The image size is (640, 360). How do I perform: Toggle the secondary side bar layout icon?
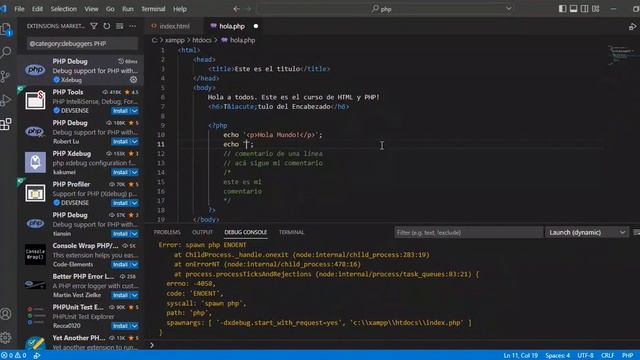pos(584,9)
